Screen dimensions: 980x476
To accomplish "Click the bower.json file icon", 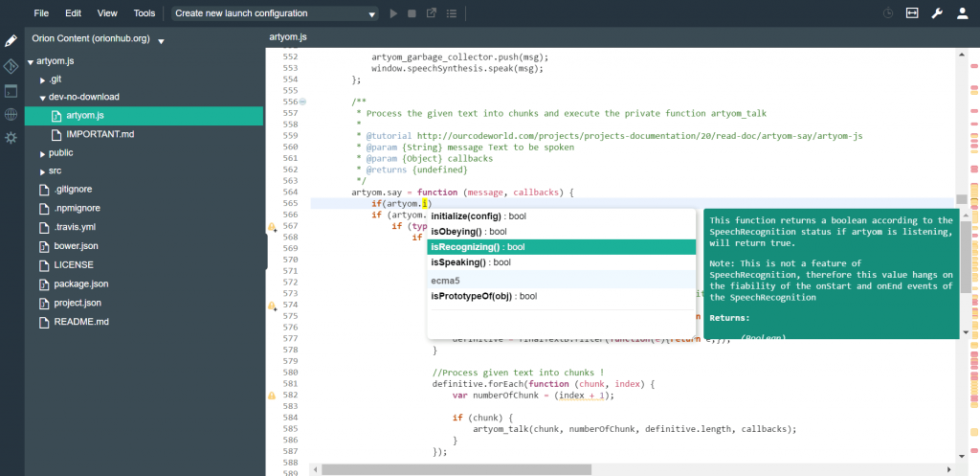I will 43,246.
